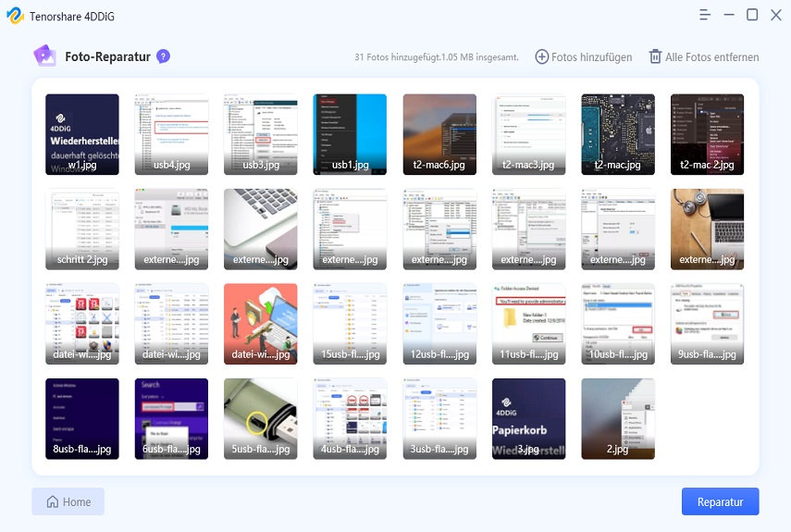Choose the t2-mac 2.jpg thumbnail
Viewport: 791px width, 532px height.
(x=707, y=135)
